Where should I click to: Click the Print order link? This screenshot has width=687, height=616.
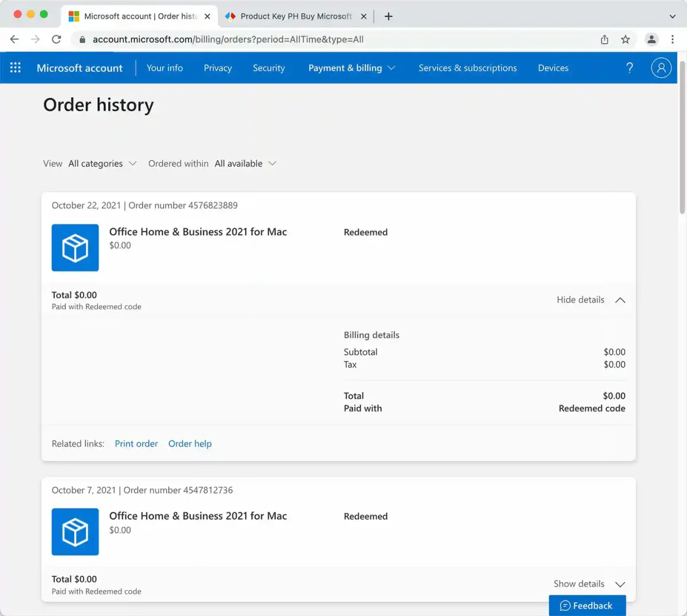[x=136, y=443]
